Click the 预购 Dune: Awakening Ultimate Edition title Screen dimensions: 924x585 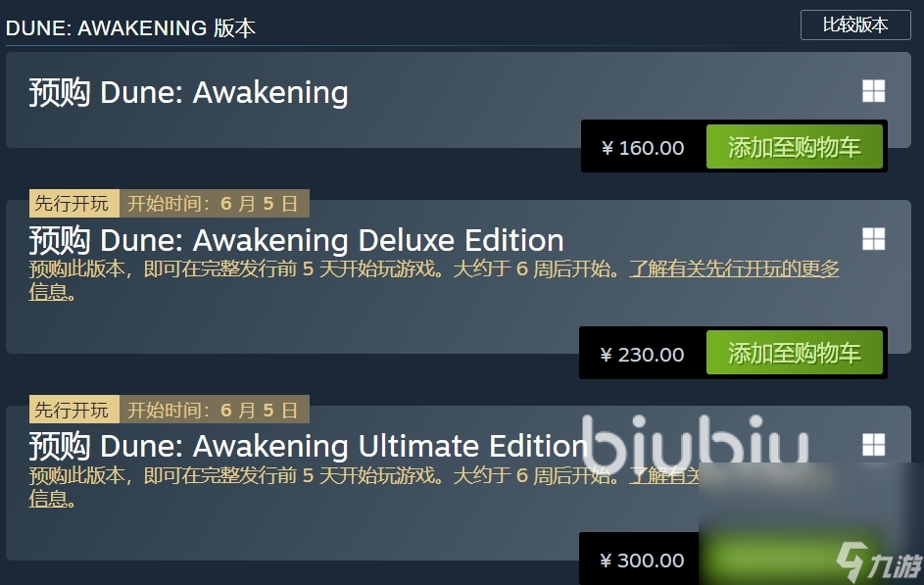point(309,446)
